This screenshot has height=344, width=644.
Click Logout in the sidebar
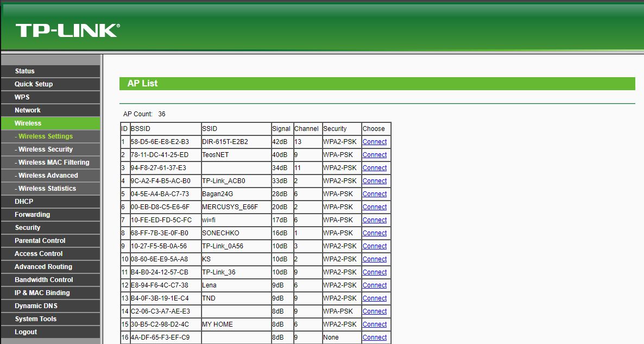coord(50,332)
